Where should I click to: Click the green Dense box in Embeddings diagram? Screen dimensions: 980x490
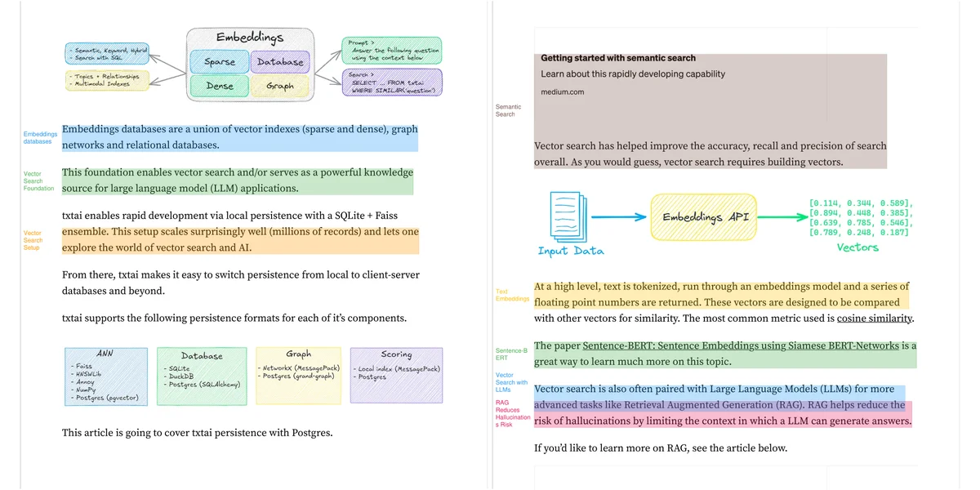219,86
